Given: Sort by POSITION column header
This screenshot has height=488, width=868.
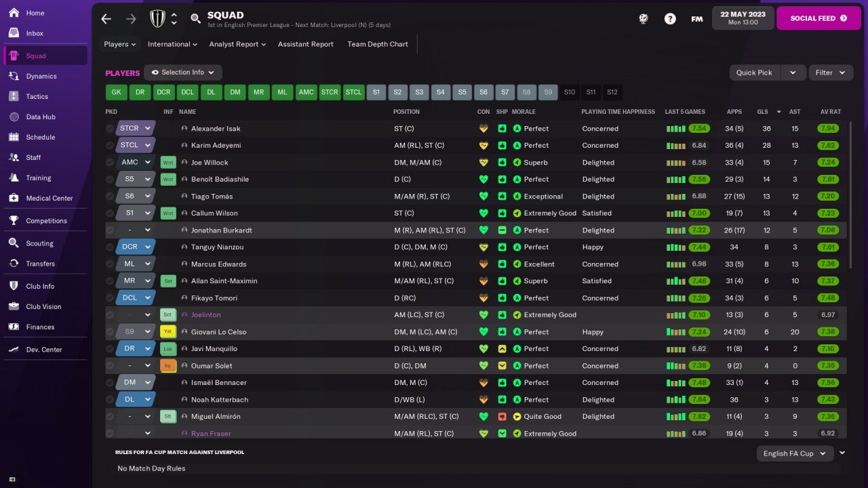Looking at the screenshot, I should point(406,112).
